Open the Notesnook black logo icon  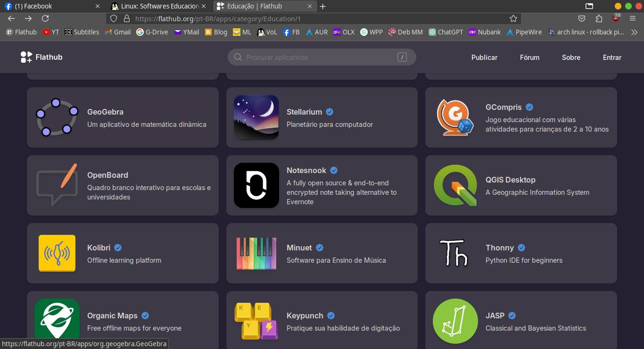click(256, 185)
